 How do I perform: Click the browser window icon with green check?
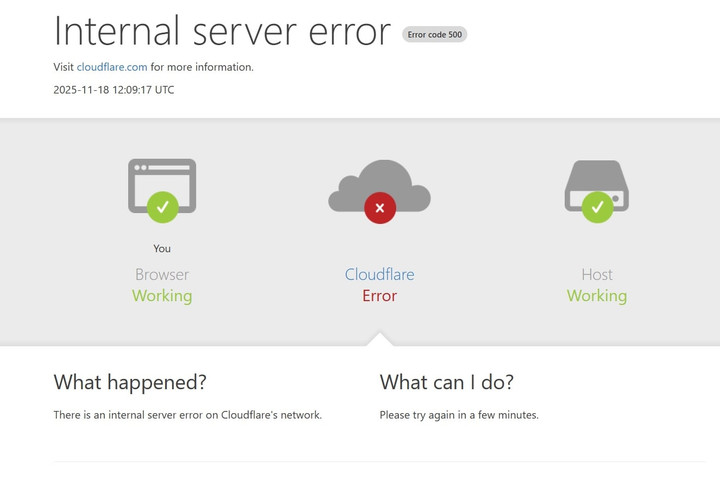[162, 191]
